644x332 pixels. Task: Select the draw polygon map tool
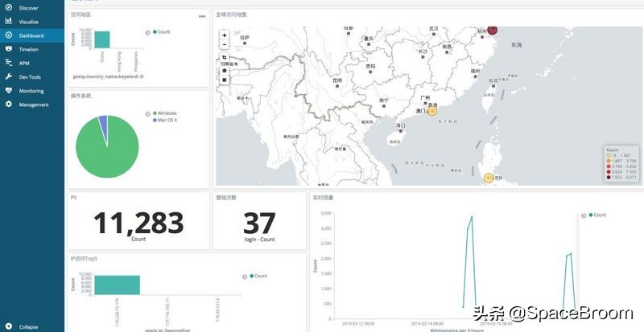(x=225, y=71)
